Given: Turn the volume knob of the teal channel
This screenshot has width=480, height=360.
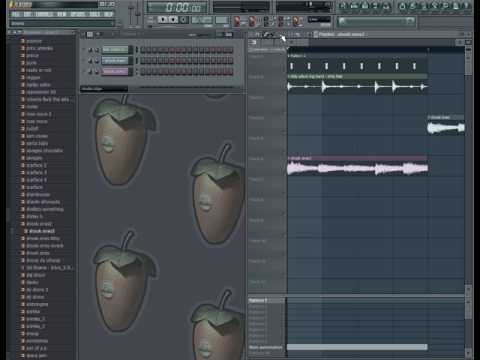Looking at the screenshot, I should coord(97,61).
